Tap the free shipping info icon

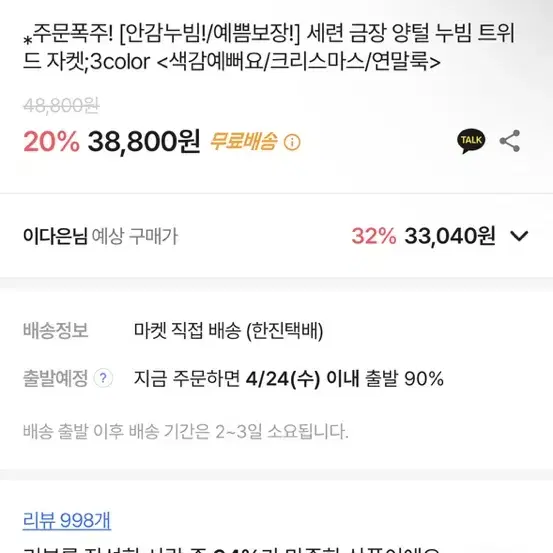click(x=292, y=142)
